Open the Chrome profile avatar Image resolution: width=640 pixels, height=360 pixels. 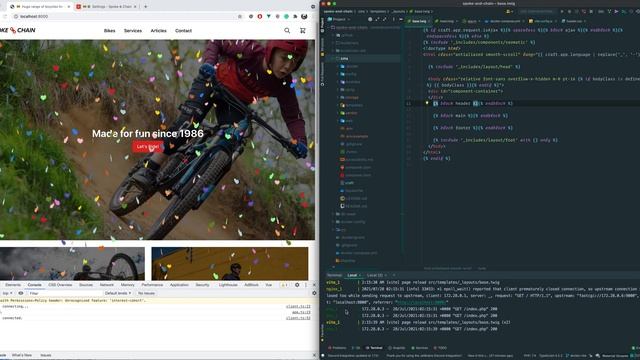pos(304,16)
